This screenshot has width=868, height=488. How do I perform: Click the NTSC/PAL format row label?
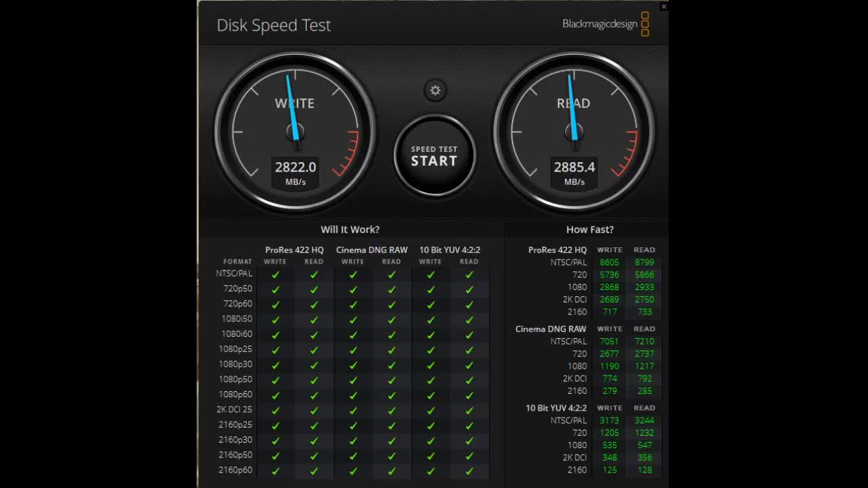pos(235,274)
